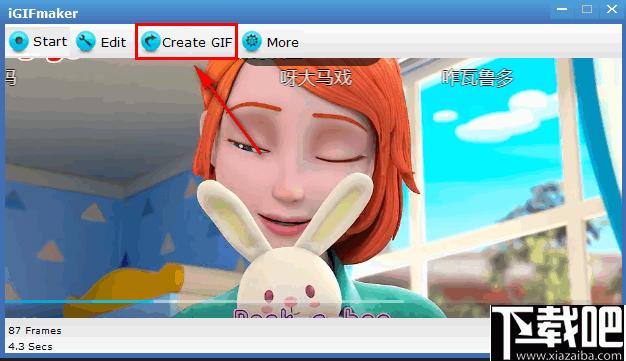Click the GIF preview image
The width and height of the screenshot is (626, 361).
pos(313,188)
